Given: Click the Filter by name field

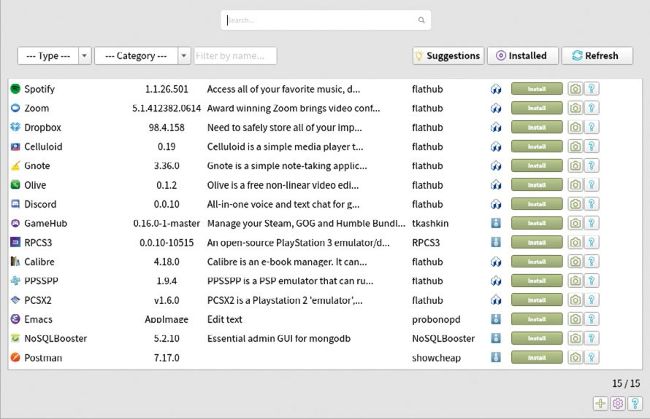Looking at the screenshot, I should point(235,56).
